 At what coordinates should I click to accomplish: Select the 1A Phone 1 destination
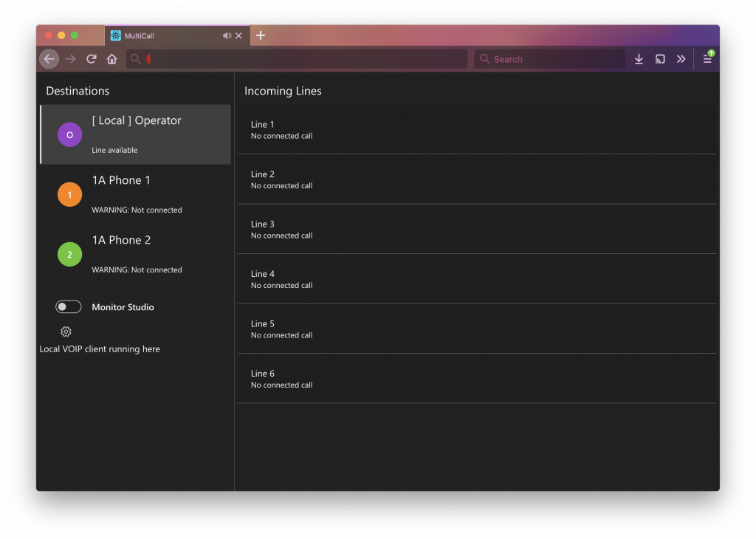pyautogui.click(x=136, y=194)
